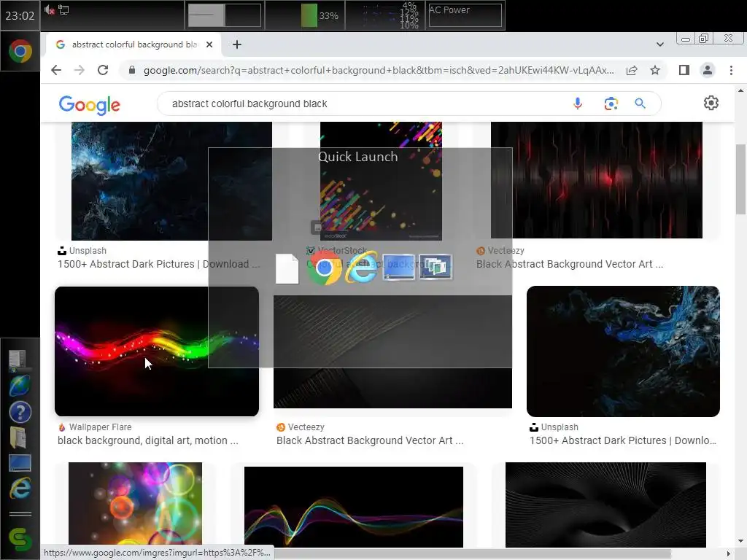Click the URL in the address bar

(379, 71)
